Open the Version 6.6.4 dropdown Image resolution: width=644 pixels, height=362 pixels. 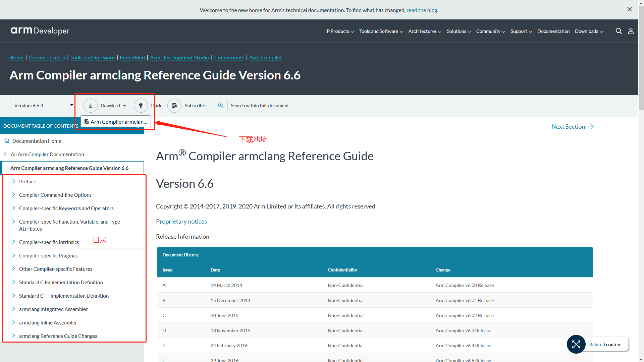[x=43, y=106]
